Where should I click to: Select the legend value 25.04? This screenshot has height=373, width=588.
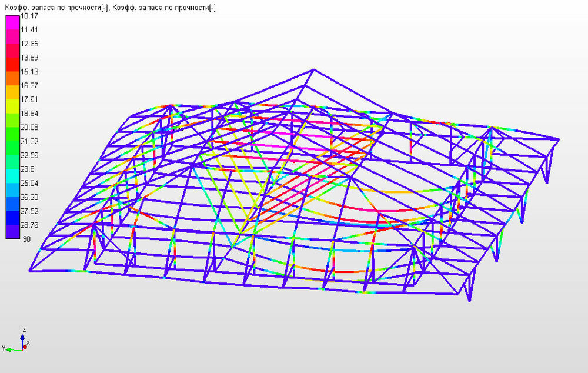29,183
